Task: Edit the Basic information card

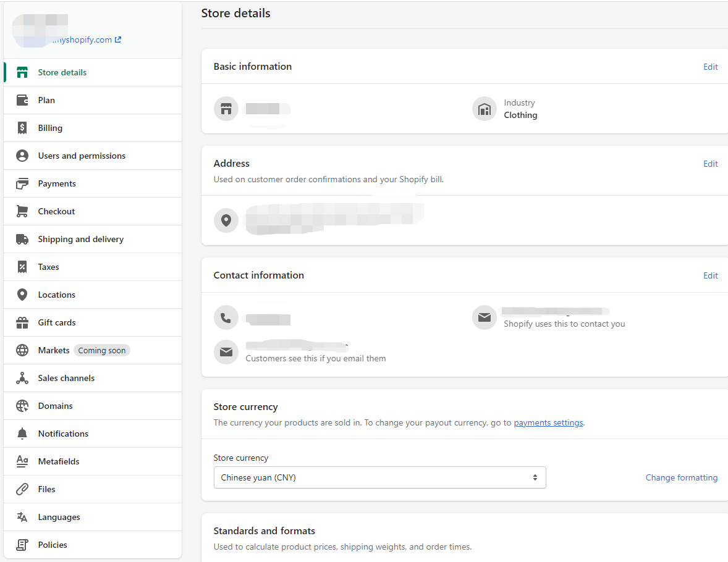Action: tap(710, 67)
